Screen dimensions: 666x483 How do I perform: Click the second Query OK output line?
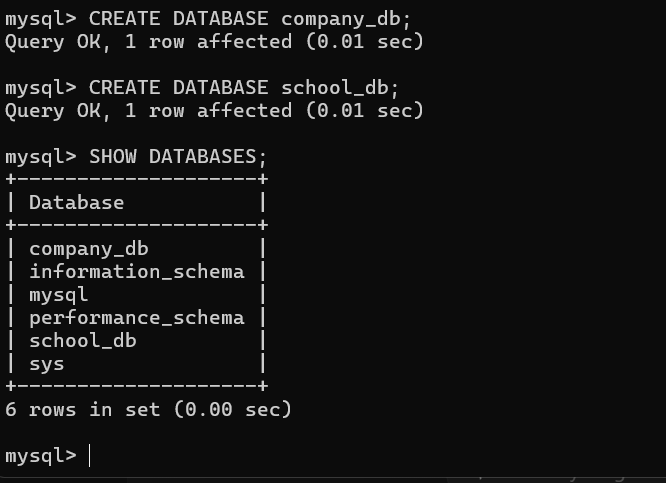pos(214,110)
